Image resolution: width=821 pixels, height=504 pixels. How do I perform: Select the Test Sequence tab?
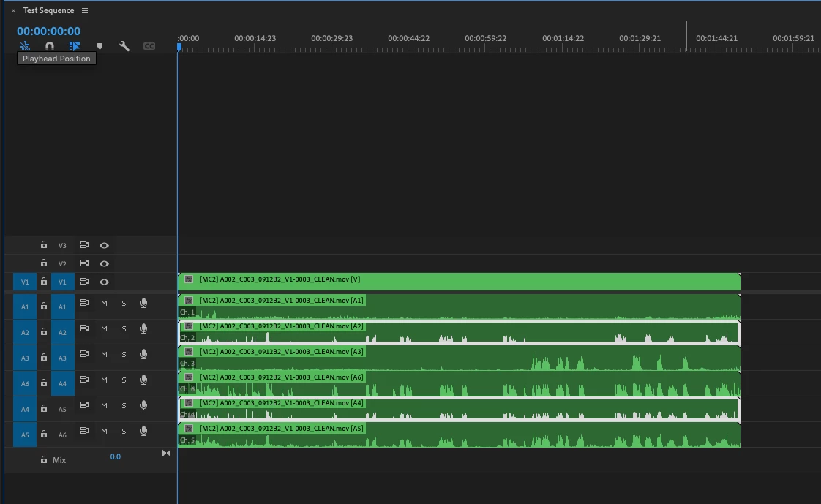[x=49, y=10]
